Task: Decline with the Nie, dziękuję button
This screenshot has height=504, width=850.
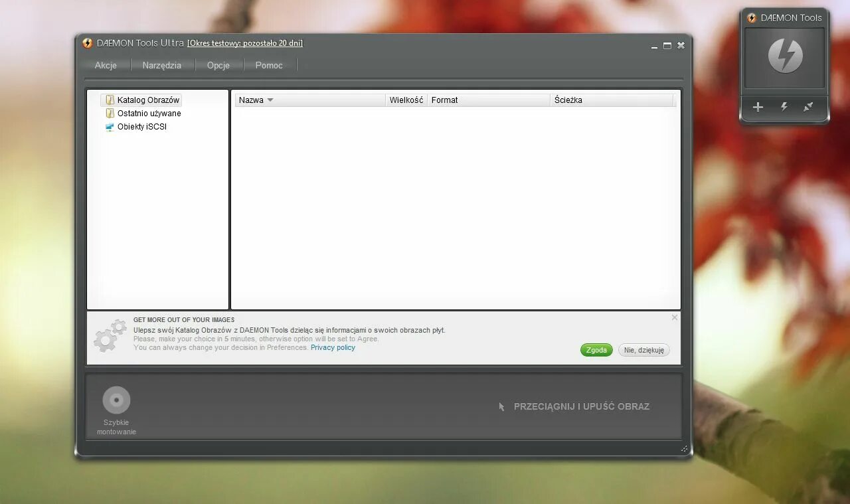Action: [643, 350]
